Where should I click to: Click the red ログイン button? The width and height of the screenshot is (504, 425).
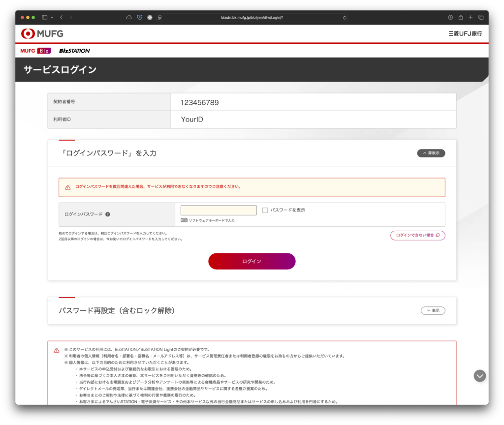pos(252,261)
